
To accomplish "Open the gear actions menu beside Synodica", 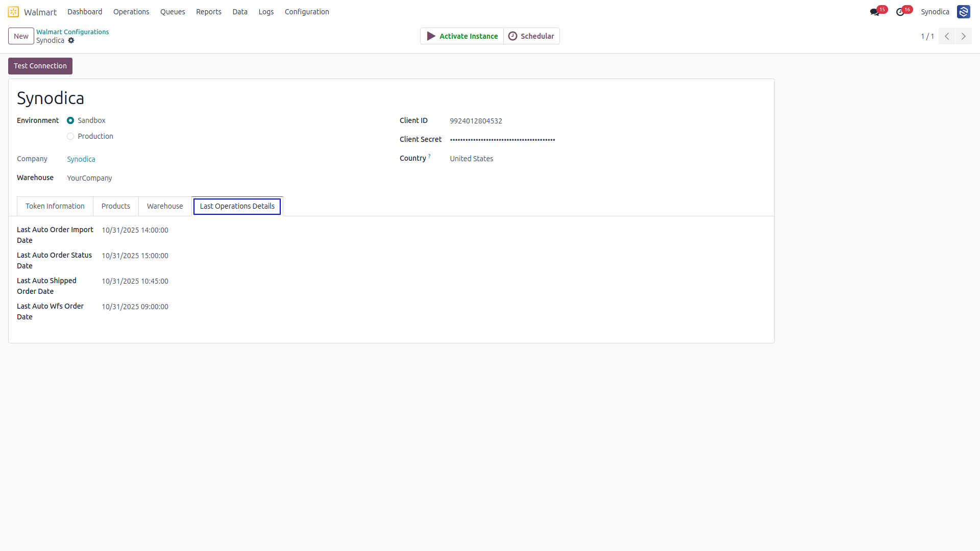I will tap(71, 40).
